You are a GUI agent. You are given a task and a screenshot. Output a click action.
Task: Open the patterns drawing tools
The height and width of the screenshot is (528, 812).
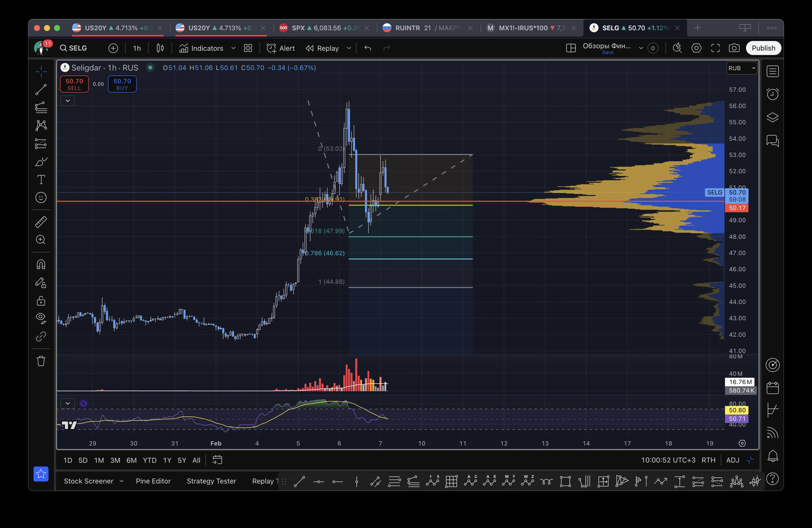coord(41,126)
